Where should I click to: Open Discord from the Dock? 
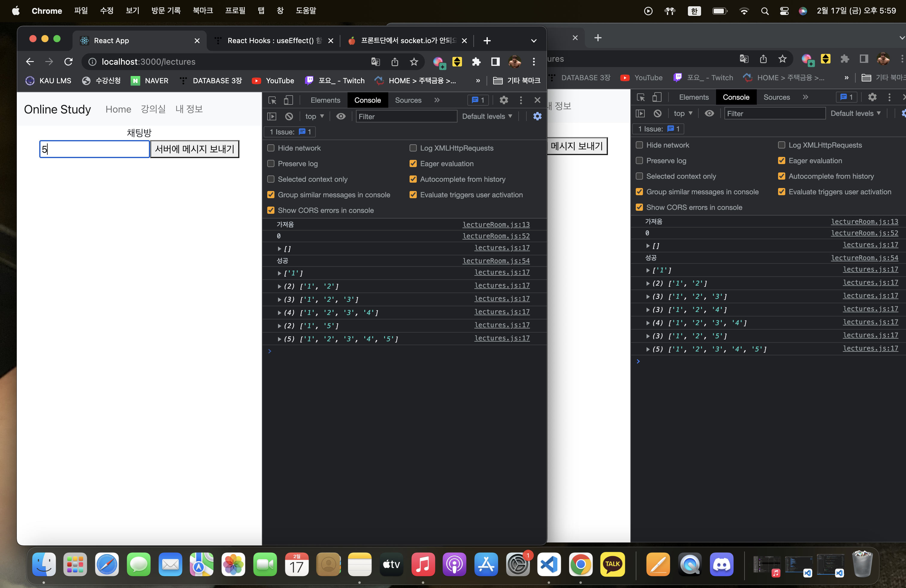721,564
